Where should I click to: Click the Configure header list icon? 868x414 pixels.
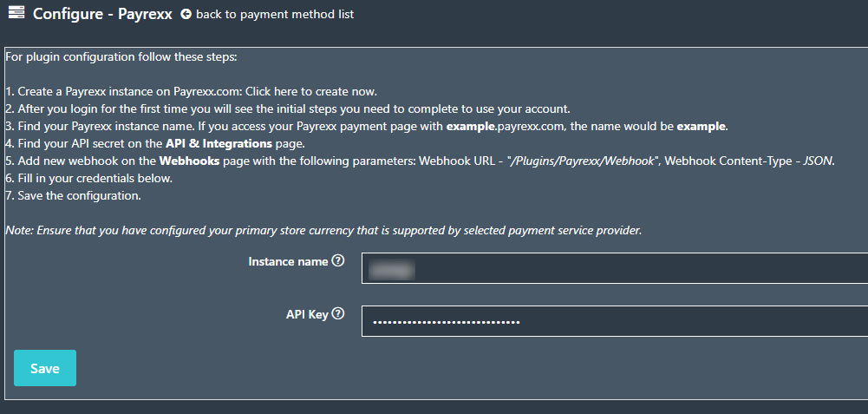point(16,12)
